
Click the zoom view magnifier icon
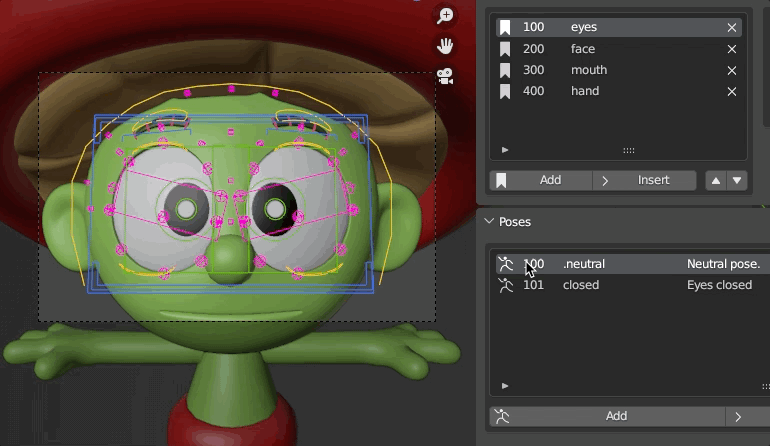click(x=445, y=15)
